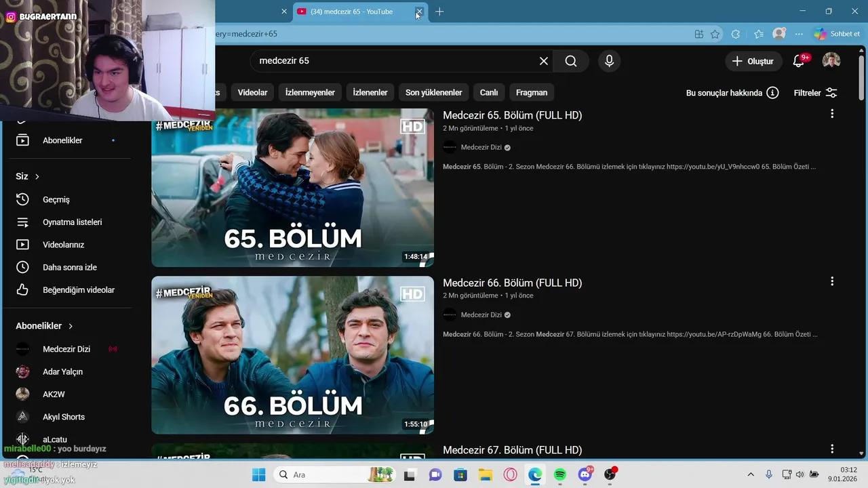
Task: Open YouTube notifications bell
Action: (x=799, y=61)
